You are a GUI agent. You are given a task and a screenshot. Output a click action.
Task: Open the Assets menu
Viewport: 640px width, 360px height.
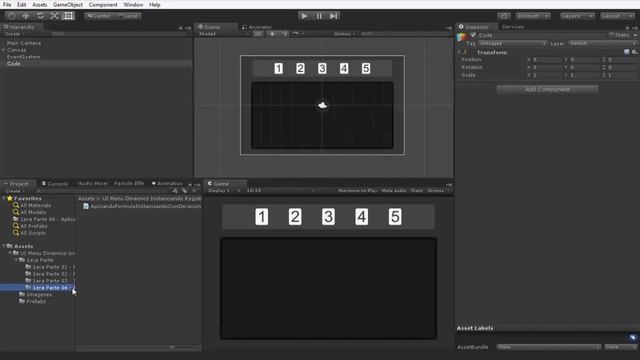pyautogui.click(x=40, y=4)
